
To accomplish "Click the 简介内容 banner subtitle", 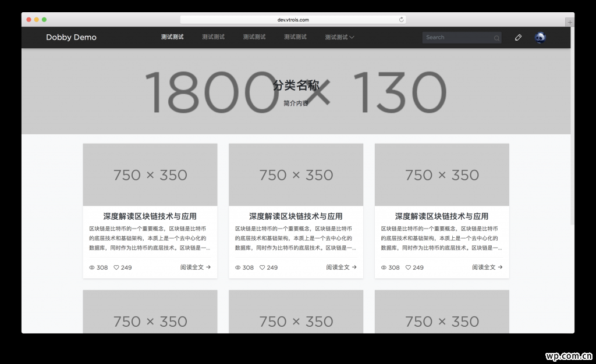I will point(296,104).
